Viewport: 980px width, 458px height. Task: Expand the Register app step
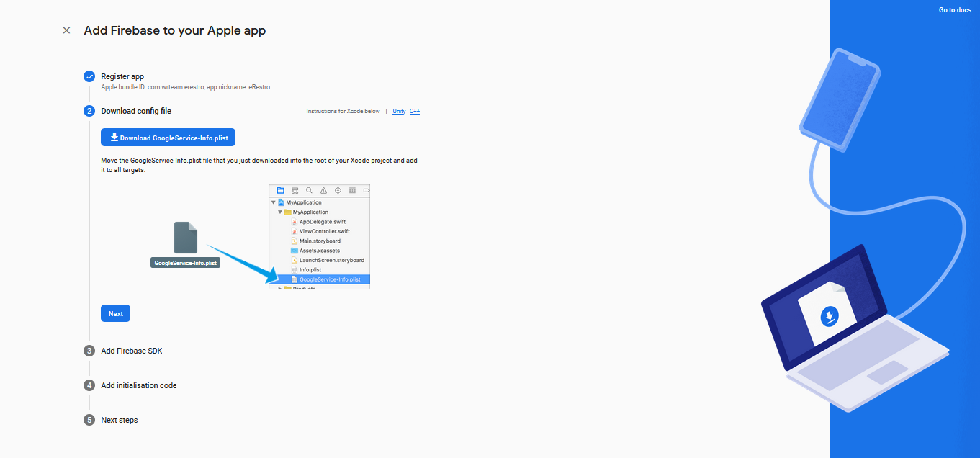click(122, 76)
